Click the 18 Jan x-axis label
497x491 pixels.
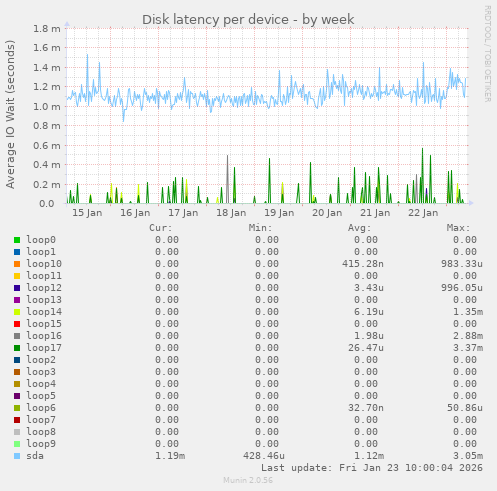pyautogui.click(x=231, y=213)
